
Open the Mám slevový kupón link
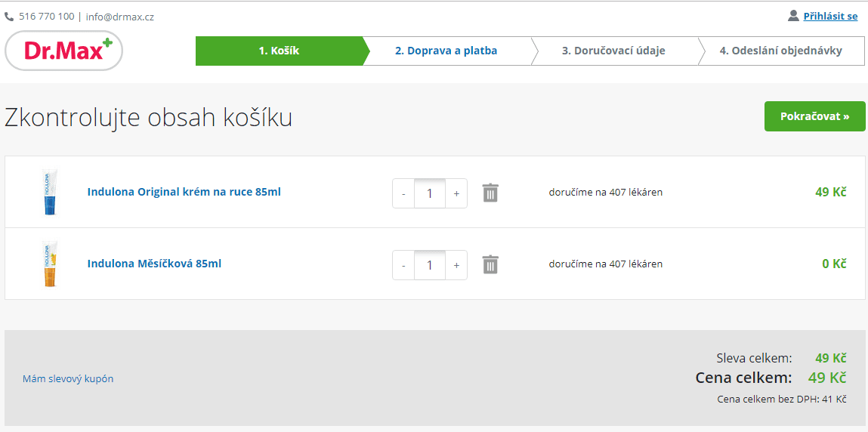[x=68, y=379]
